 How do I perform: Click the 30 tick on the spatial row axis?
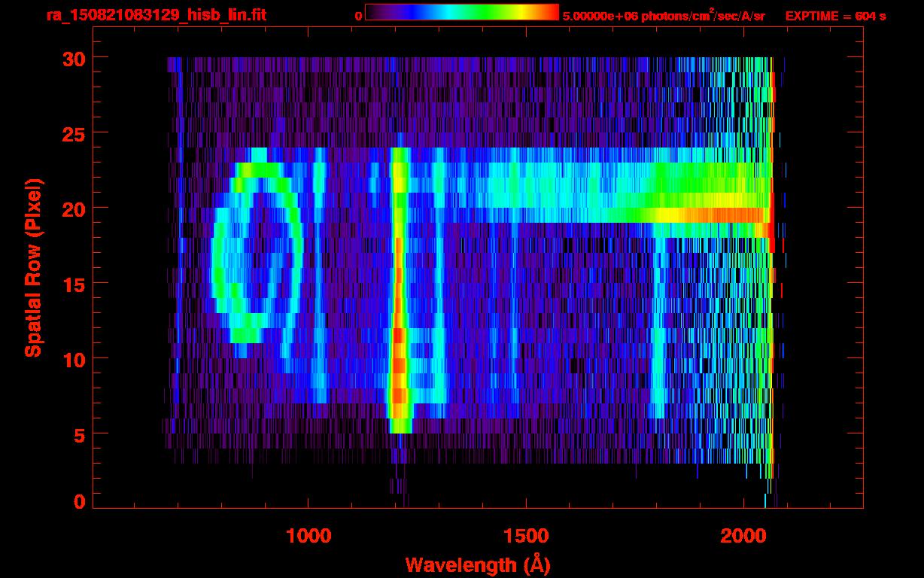click(x=72, y=59)
